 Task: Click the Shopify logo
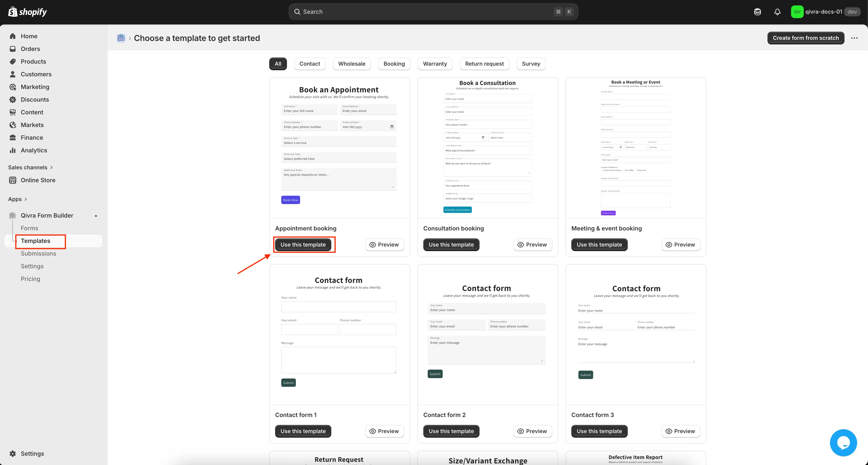[28, 12]
